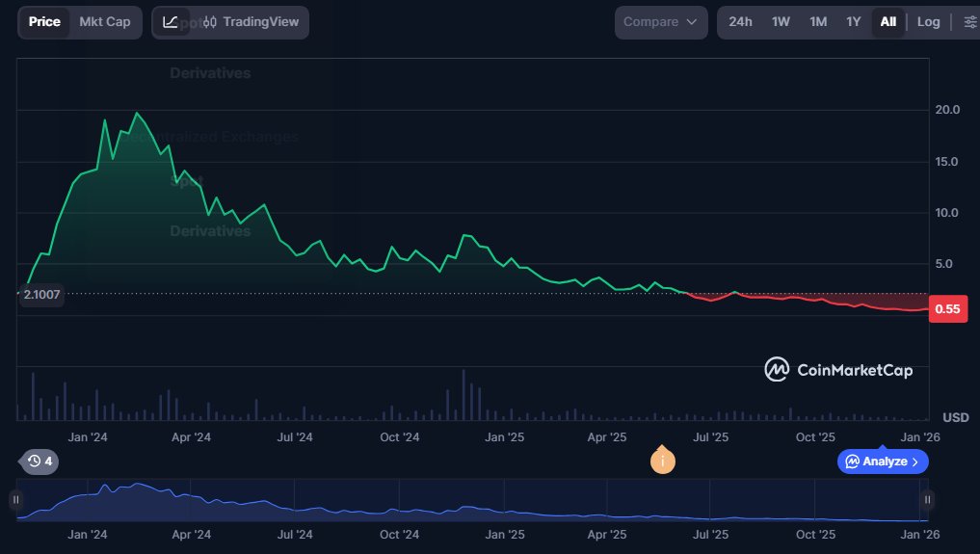980x554 pixels.
Task: Select the All time range
Action: click(x=887, y=22)
